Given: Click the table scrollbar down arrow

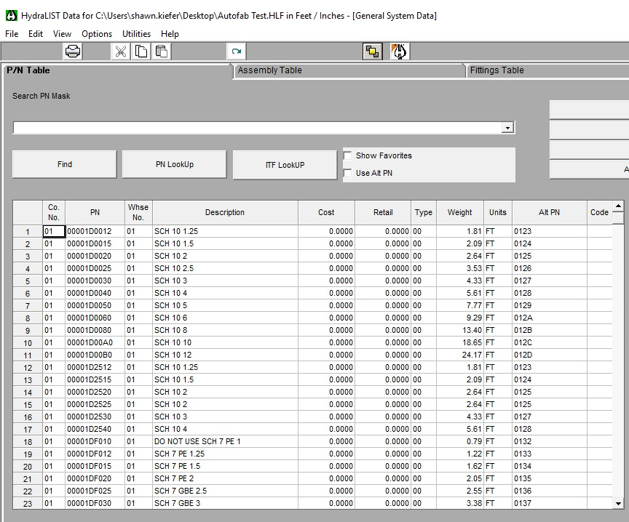Looking at the screenshot, I should point(618,503).
